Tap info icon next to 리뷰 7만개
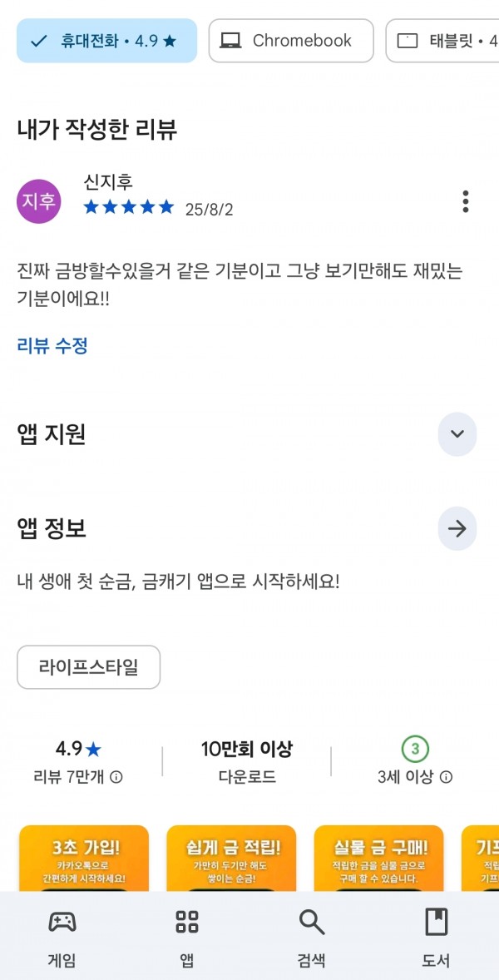 click(116, 777)
